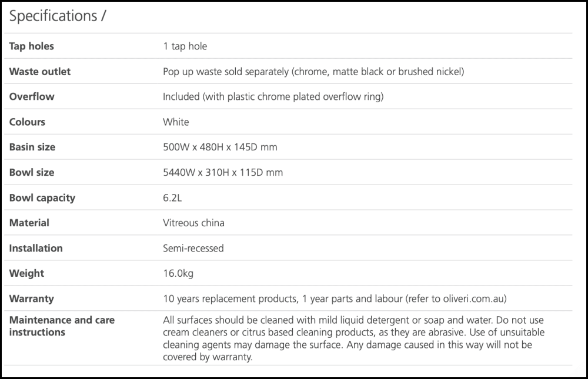
Task: Click the 6.2L bowl capacity value
Action: point(172,197)
